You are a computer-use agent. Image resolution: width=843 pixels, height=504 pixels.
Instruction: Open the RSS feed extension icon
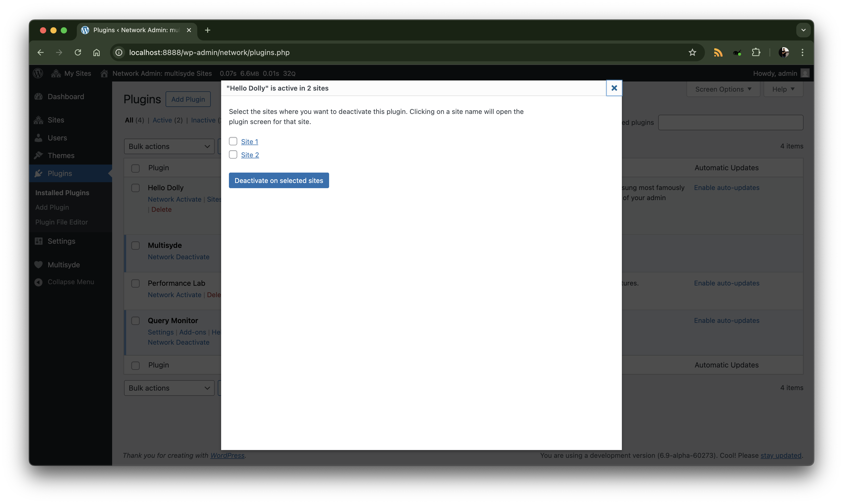point(718,52)
